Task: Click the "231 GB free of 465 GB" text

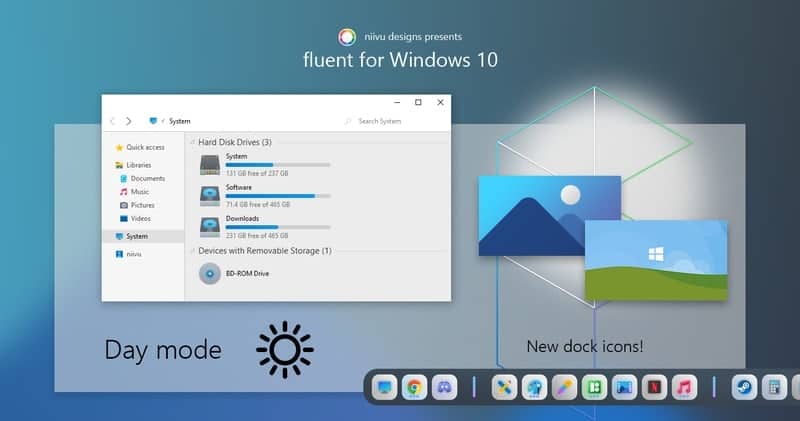Action: click(x=257, y=236)
